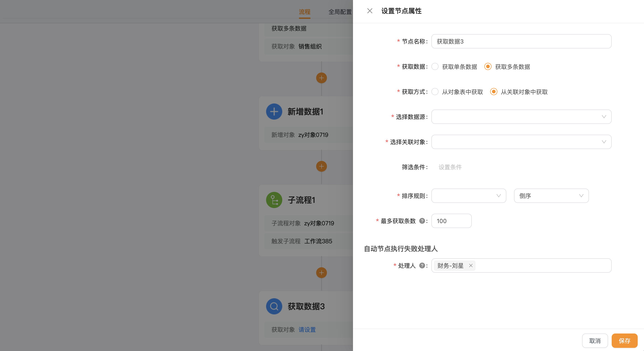Choose 获取多条数据 radio option
The height and width of the screenshot is (351, 644).
tap(488, 67)
